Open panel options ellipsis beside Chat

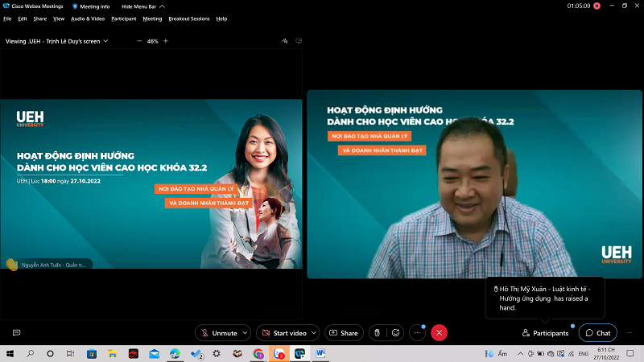click(630, 333)
